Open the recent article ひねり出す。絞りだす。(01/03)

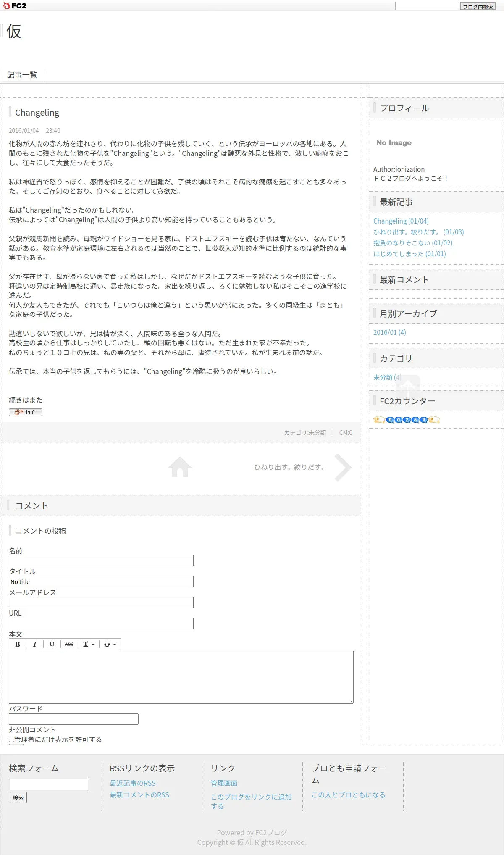(x=419, y=232)
